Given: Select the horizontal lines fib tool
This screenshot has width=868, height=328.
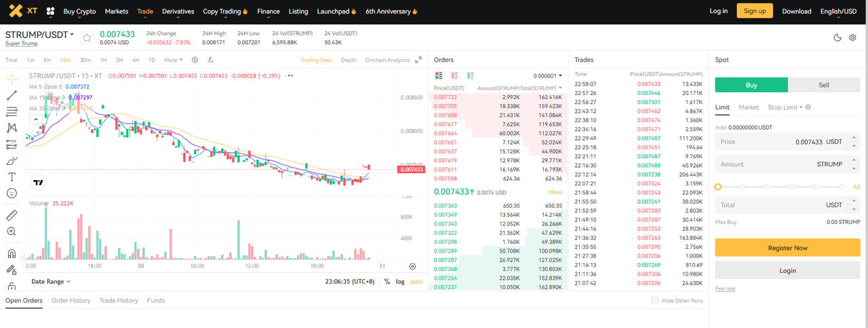Looking at the screenshot, I should 12,112.
